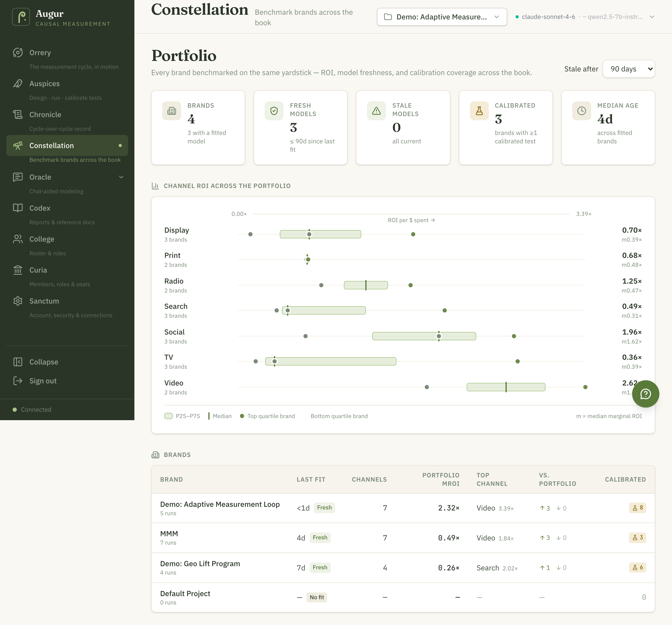This screenshot has width=672, height=625.
Task: Open the Orrery orbit icon
Action: [x=18, y=53]
